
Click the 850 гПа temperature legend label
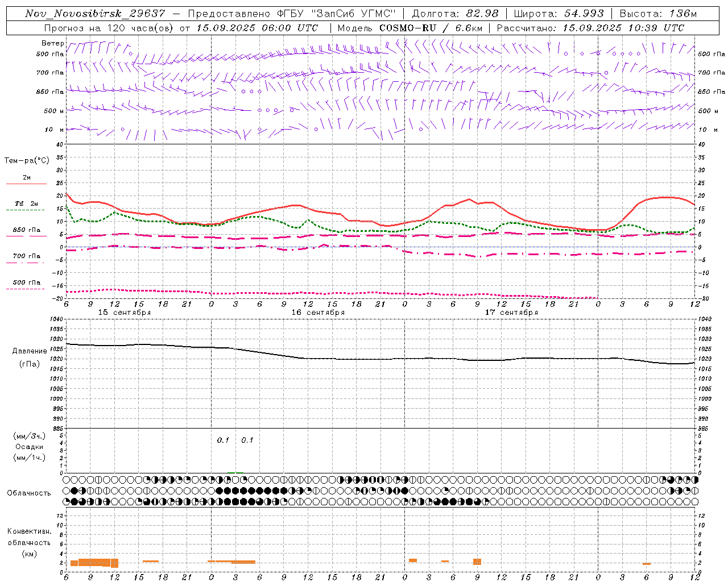[x=27, y=230]
